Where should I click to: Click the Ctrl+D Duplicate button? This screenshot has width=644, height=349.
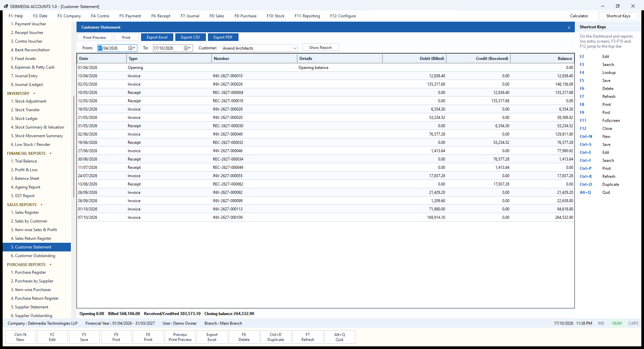point(276,337)
